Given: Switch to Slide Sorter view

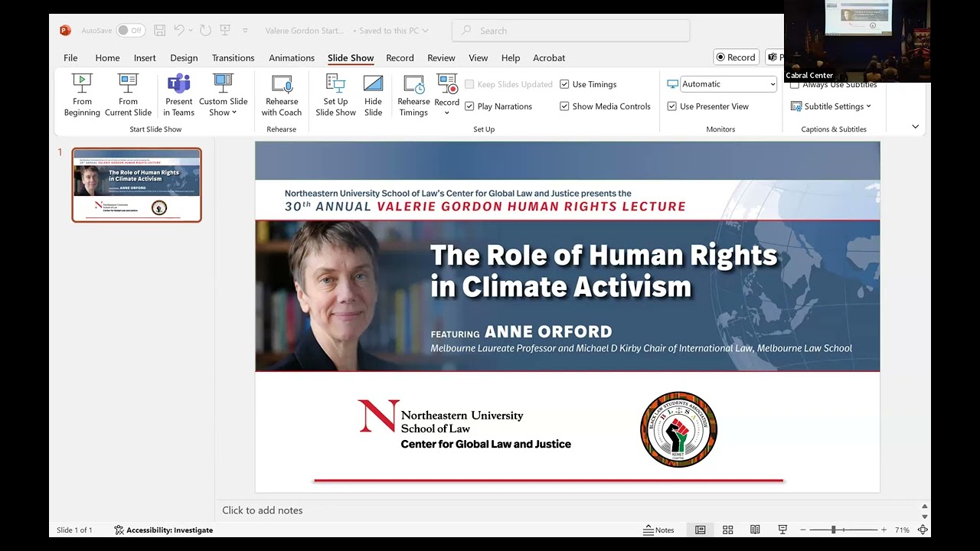Looking at the screenshot, I should tap(727, 530).
